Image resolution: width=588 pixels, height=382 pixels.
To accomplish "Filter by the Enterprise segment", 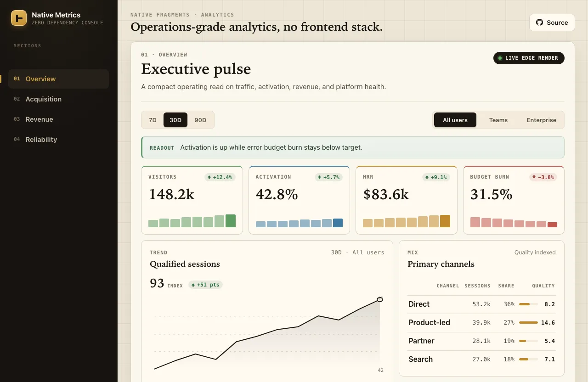I will pos(542,120).
